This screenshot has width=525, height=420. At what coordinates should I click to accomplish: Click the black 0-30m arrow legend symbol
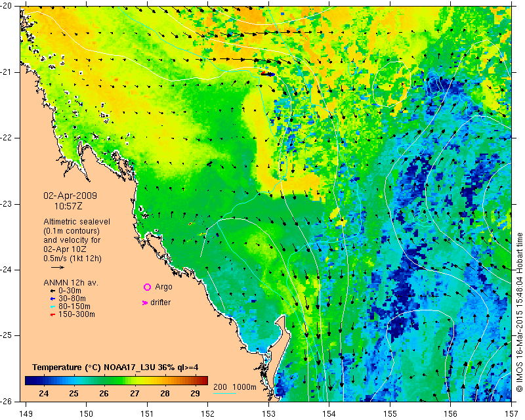(x=52, y=291)
